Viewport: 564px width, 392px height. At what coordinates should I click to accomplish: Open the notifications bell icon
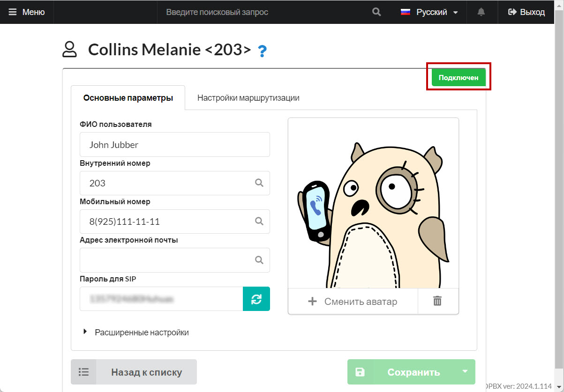pos(481,12)
